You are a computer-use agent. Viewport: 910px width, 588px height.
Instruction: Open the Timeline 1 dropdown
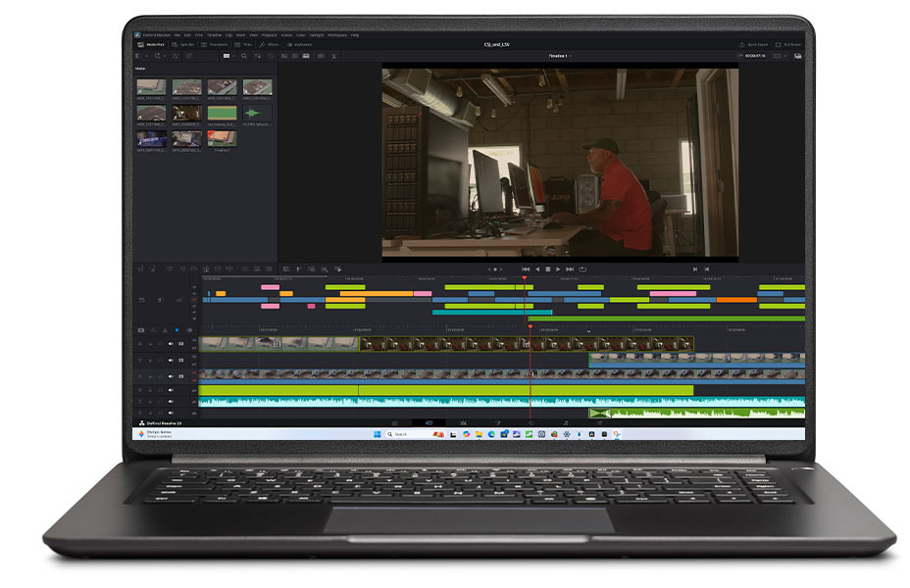tap(560, 56)
